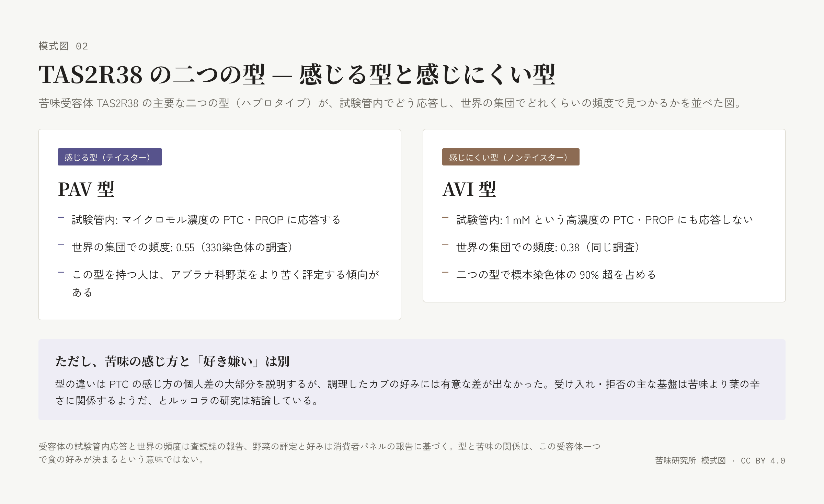824x504 pixels.
Task: Click the '苦味研究所 模式図 · CC BY 4.0' credit
Action: (720, 461)
